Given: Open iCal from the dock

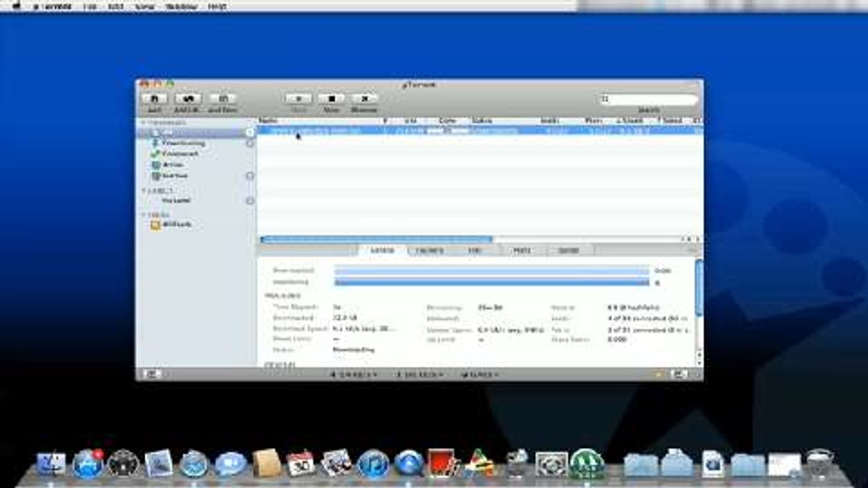Looking at the screenshot, I should pos(300,464).
